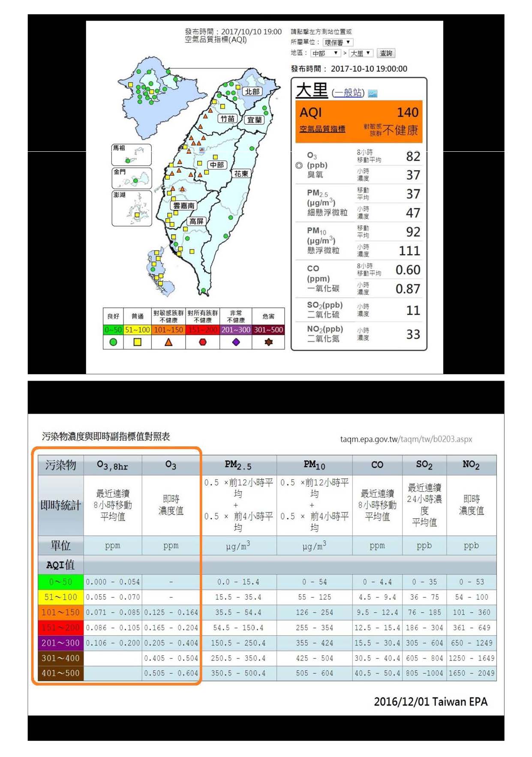
Task: Click the dark red star legend icon
Action: click(x=268, y=342)
